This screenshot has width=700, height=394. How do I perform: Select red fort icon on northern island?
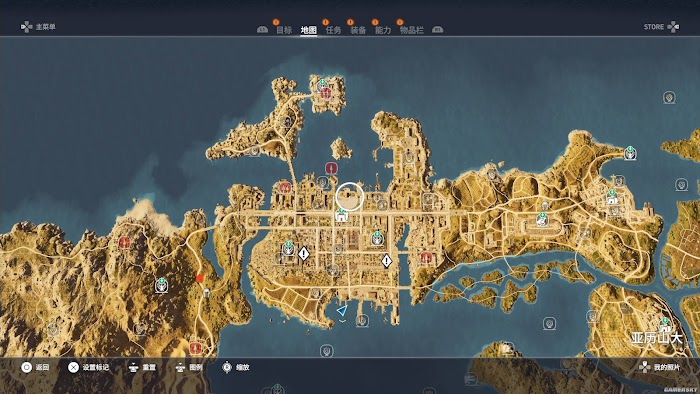[x=326, y=93]
